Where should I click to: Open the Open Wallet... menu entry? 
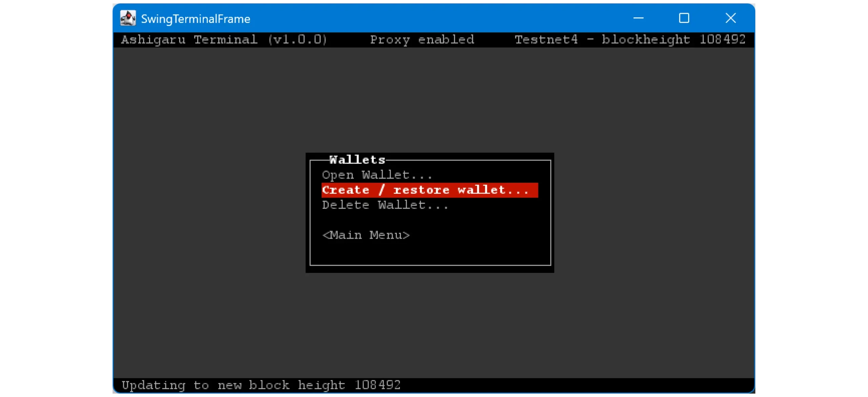pos(377,175)
